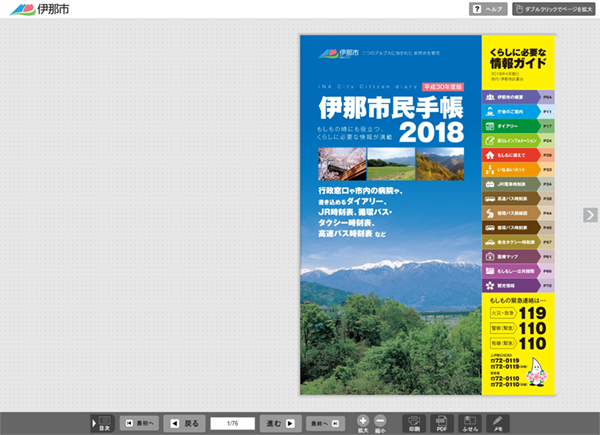Click the 平成30年度版 red label
The height and width of the screenshot is (435, 600).
click(443, 87)
